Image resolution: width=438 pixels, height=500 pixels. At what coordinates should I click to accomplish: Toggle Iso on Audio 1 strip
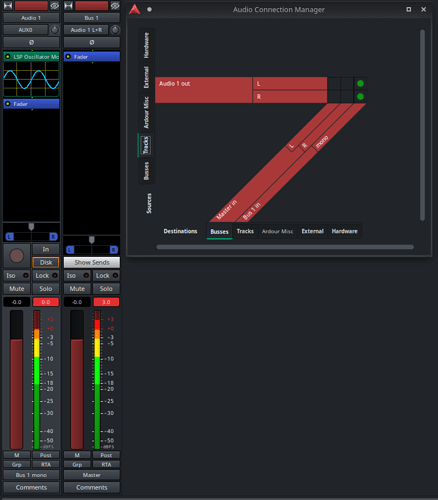(x=17, y=276)
